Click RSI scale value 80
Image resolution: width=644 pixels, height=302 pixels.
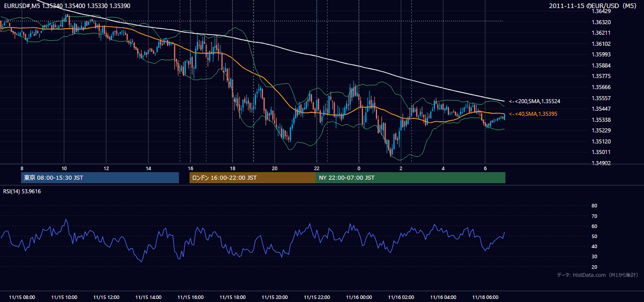pyautogui.click(x=594, y=206)
